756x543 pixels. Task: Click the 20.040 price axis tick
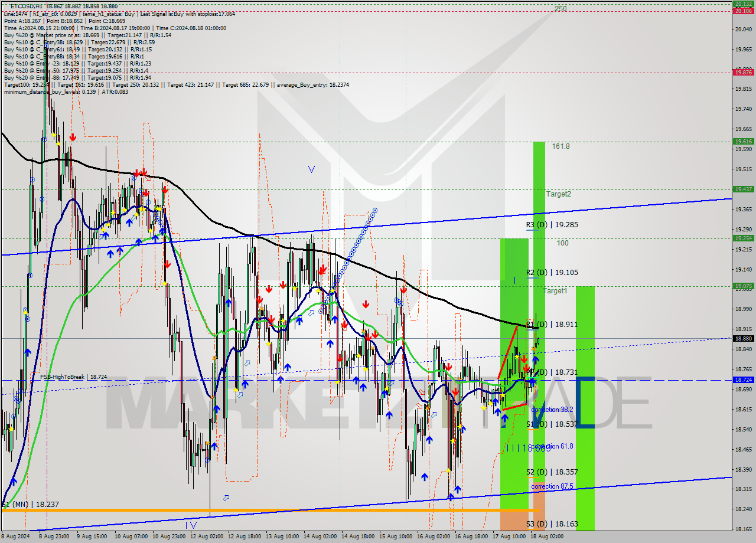point(744,29)
